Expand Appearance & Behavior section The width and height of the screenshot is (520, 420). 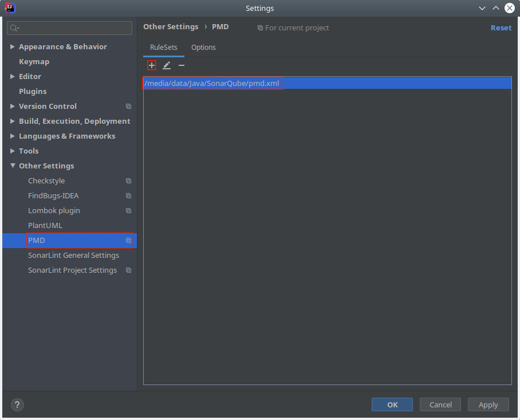pyautogui.click(x=12, y=47)
